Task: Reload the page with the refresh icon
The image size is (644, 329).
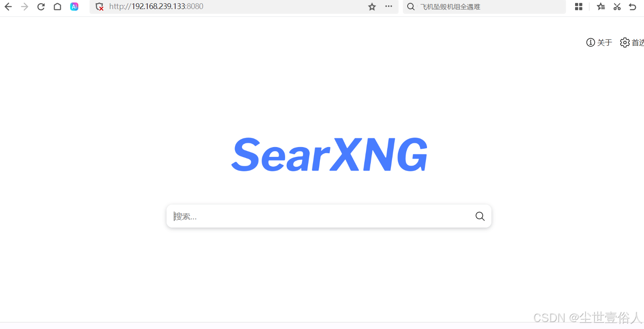Action: [41, 7]
